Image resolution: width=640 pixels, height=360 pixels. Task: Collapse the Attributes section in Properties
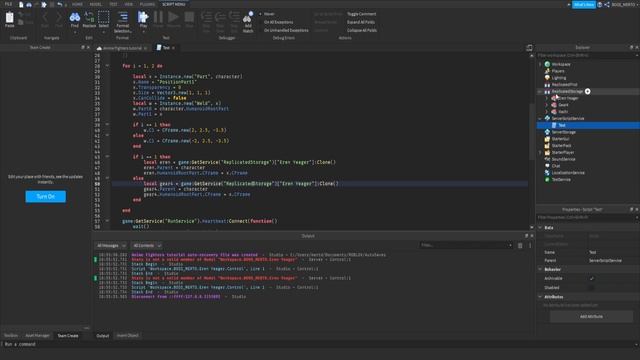coord(540,297)
